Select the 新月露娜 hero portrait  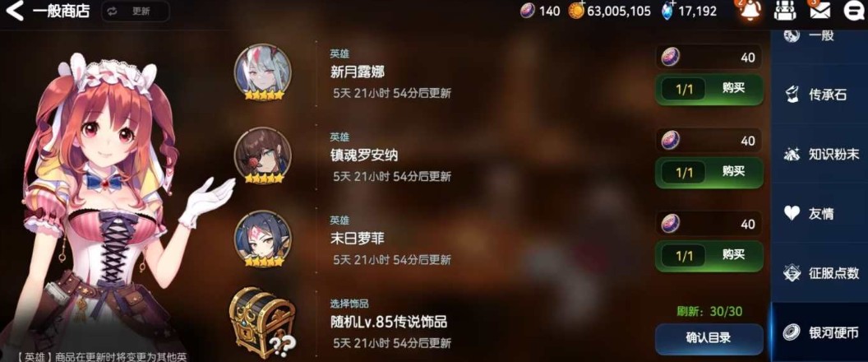pos(262,72)
